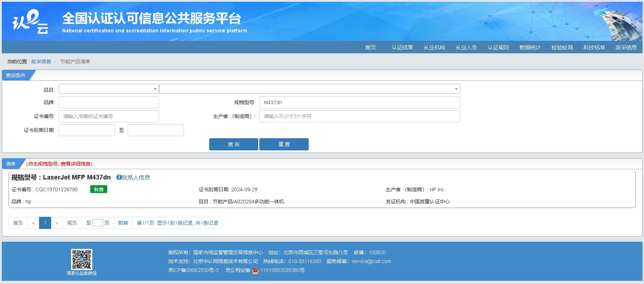The width and height of the screenshot is (644, 284).
Task: Select page 1 in pagination
Action: pos(45,223)
